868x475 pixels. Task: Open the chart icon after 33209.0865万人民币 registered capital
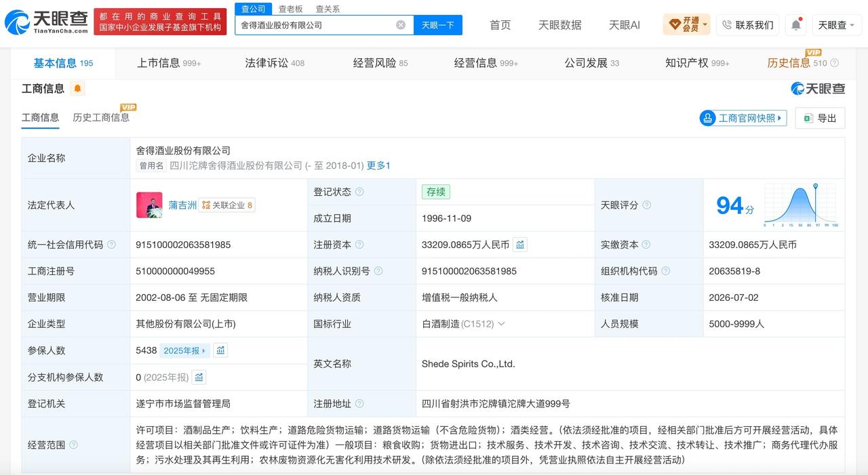pyautogui.click(x=520, y=245)
